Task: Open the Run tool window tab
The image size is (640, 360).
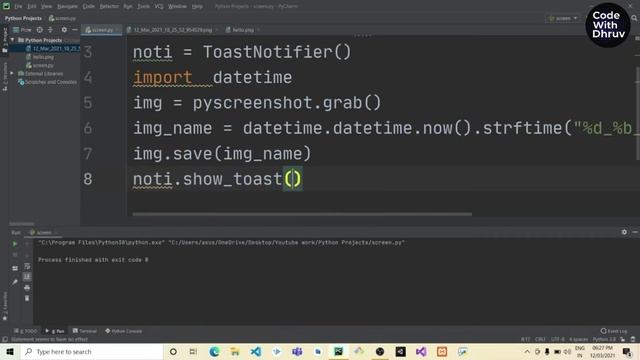Action: coord(55,331)
